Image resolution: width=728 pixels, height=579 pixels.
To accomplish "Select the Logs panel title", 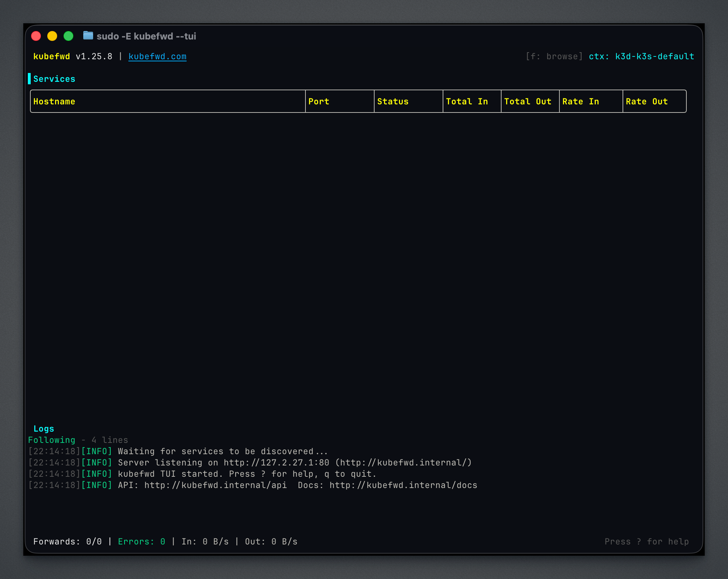I will click(x=44, y=428).
